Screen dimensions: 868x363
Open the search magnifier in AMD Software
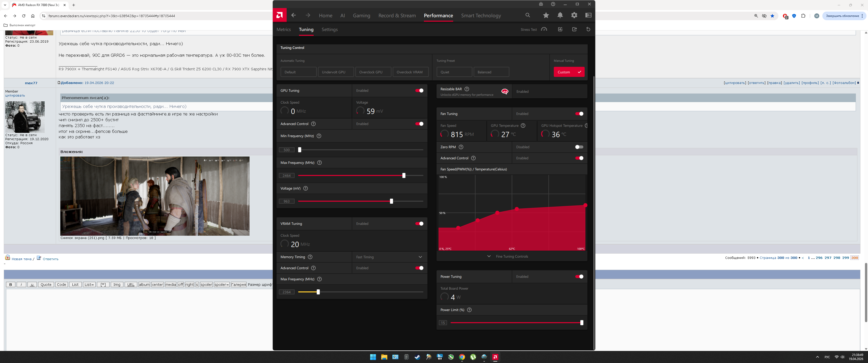click(x=528, y=15)
